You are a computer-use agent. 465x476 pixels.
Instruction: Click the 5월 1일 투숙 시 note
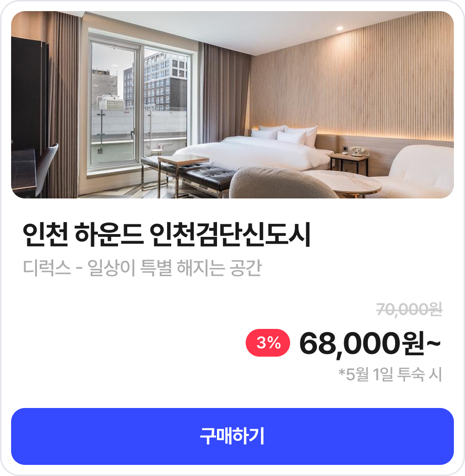pos(390,374)
